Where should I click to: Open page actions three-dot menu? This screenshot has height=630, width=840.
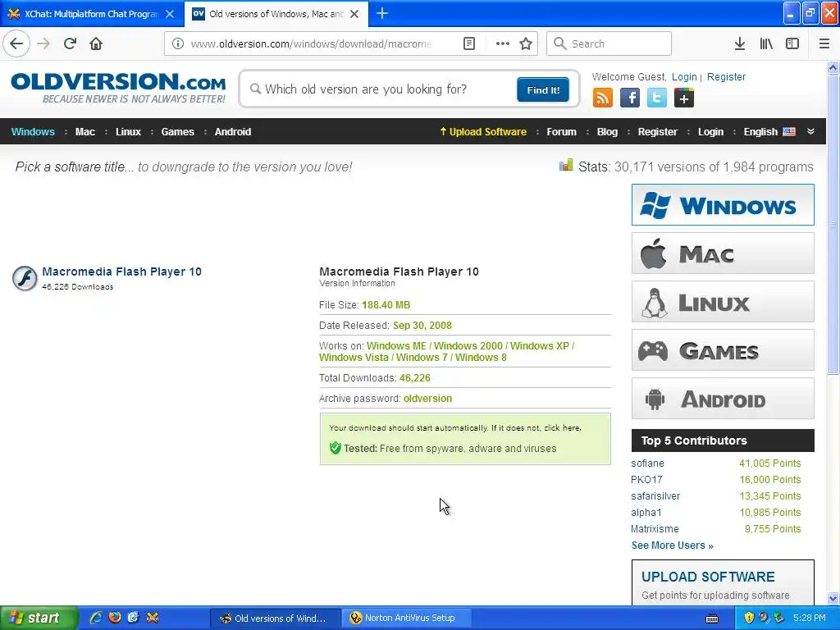pyautogui.click(x=502, y=43)
